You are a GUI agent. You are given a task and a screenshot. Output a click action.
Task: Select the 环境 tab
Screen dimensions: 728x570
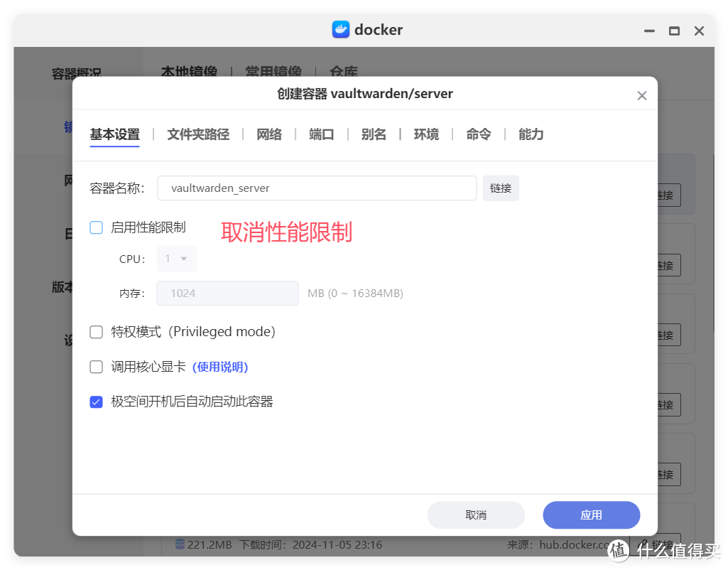426,134
